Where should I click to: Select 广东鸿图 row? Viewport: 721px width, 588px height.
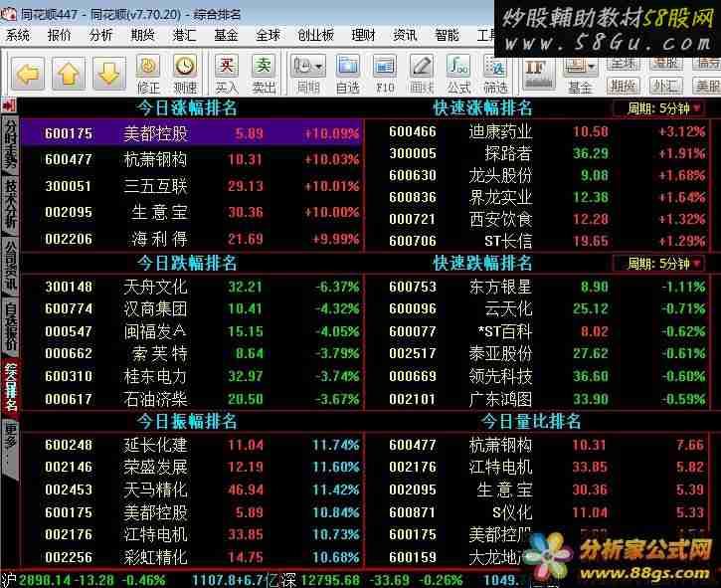pyautogui.click(x=538, y=399)
